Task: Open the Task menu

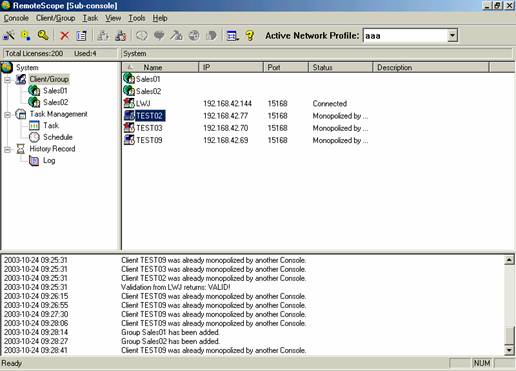Action: (90, 18)
